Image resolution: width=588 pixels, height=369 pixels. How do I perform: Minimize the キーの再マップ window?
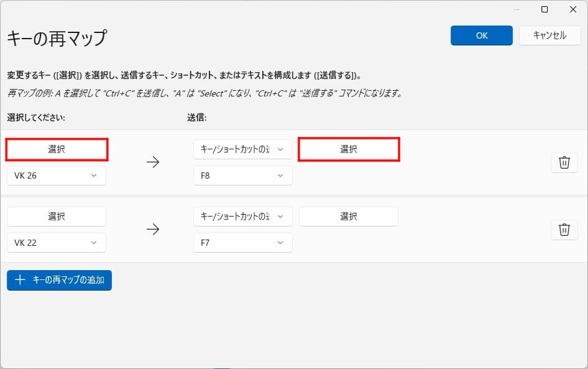point(516,9)
